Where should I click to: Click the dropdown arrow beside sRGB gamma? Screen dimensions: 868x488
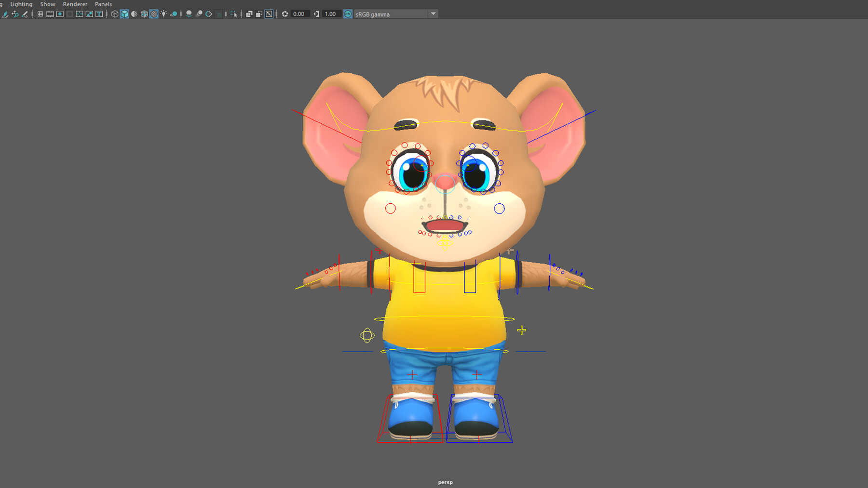pos(433,14)
